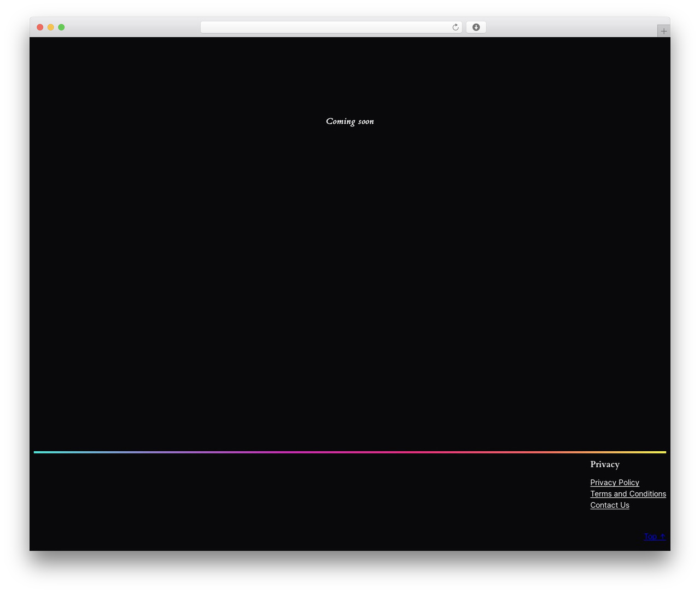This screenshot has height=593, width=700.
Task: Open the Privacy Policy link
Action: pyautogui.click(x=615, y=482)
